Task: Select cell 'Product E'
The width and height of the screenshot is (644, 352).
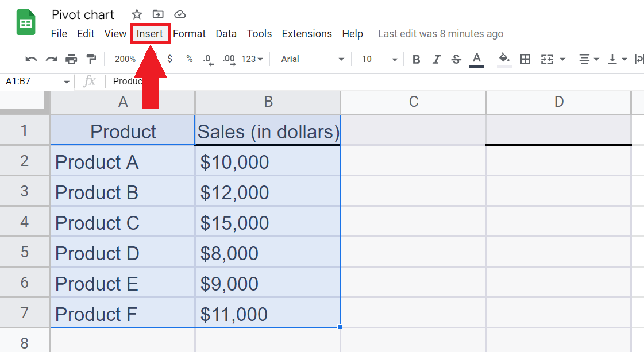Action: click(122, 283)
